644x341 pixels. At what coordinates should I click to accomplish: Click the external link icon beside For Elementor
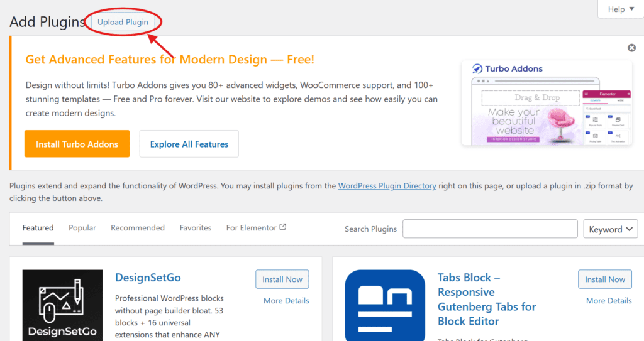tap(282, 227)
